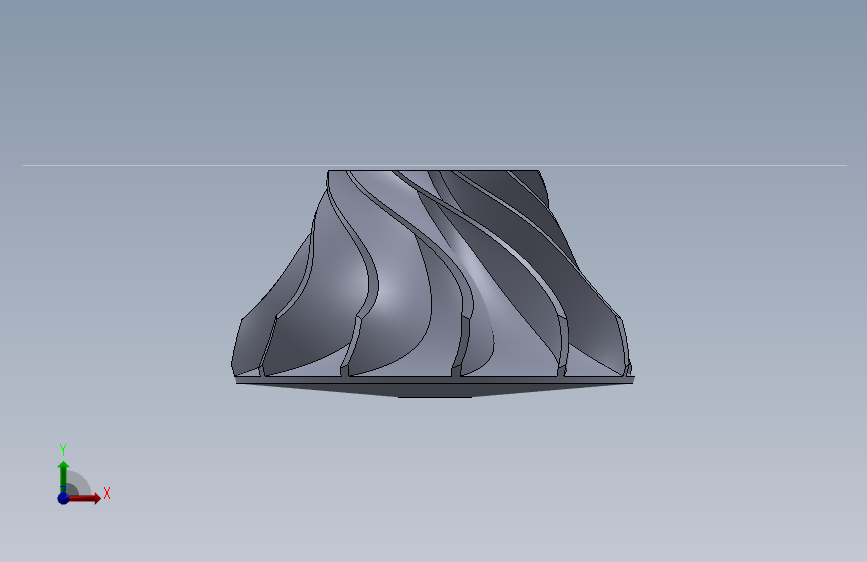Screen dimensions: 867x562
Task: Click the blue Z axis ball of the triad
Action: pyautogui.click(x=63, y=498)
